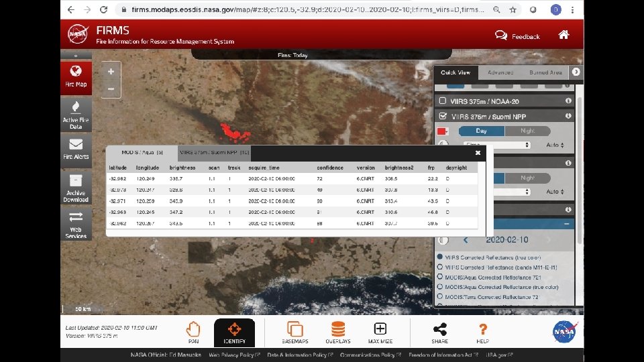
Task: Open browser three-dot menu
Action: click(572, 9)
